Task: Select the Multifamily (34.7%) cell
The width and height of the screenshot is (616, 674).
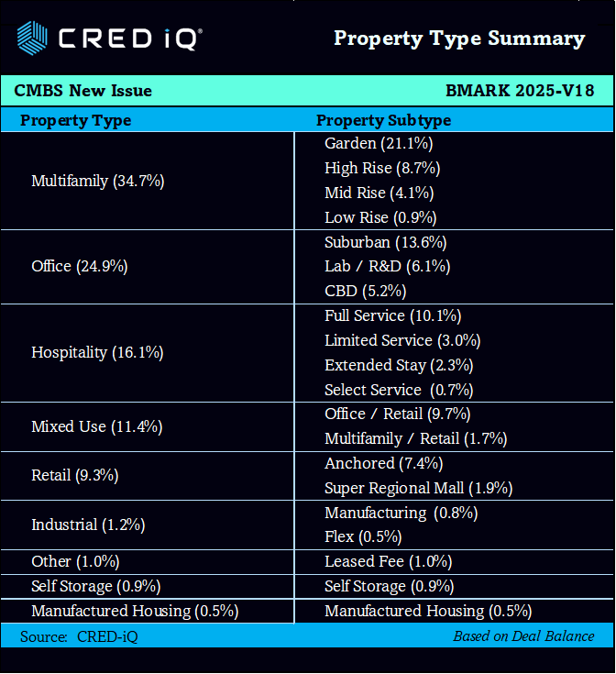Action: 97,181
